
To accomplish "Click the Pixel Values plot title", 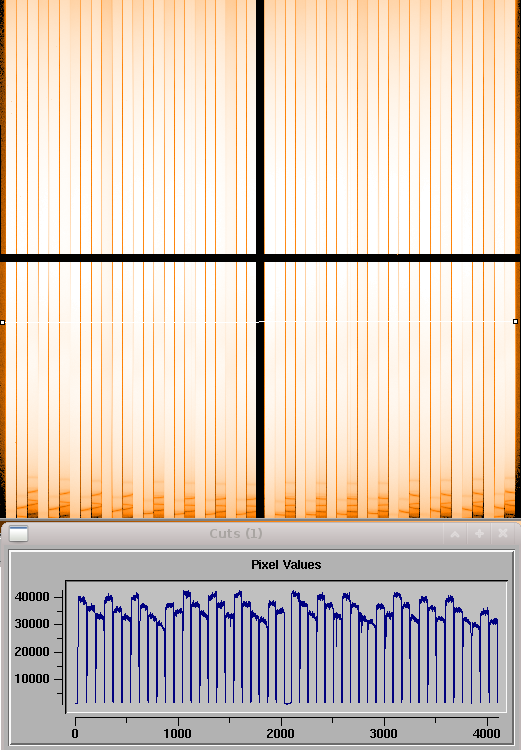I will pyautogui.click(x=286, y=564).
